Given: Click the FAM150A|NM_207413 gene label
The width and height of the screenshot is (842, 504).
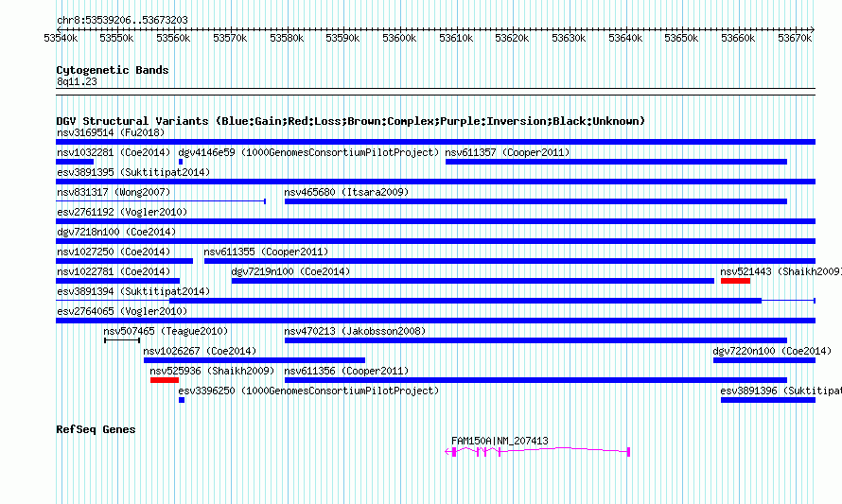Looking at the screenshot, I should pos(500,441).
